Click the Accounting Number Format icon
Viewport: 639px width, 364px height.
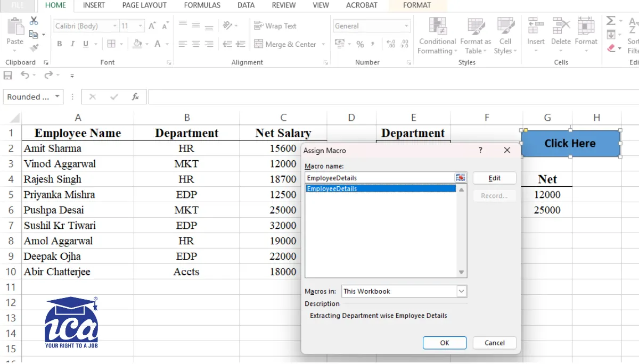339,44
